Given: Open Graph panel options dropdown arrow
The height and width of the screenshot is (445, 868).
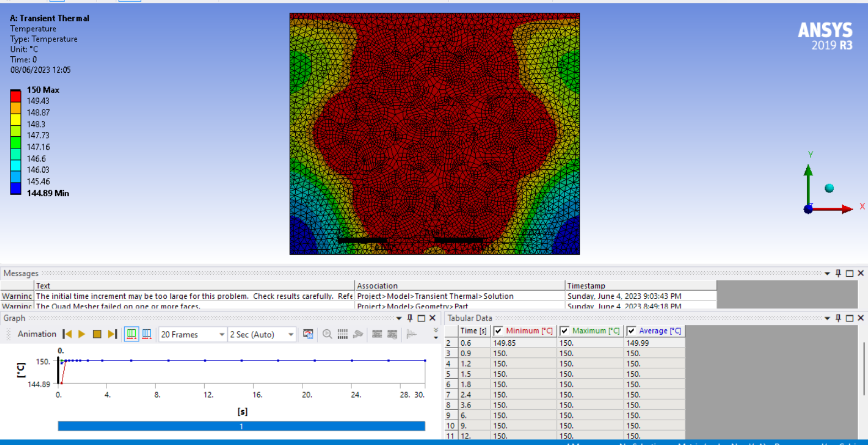Looking at the screenshot, I should [x=399, y=318].
